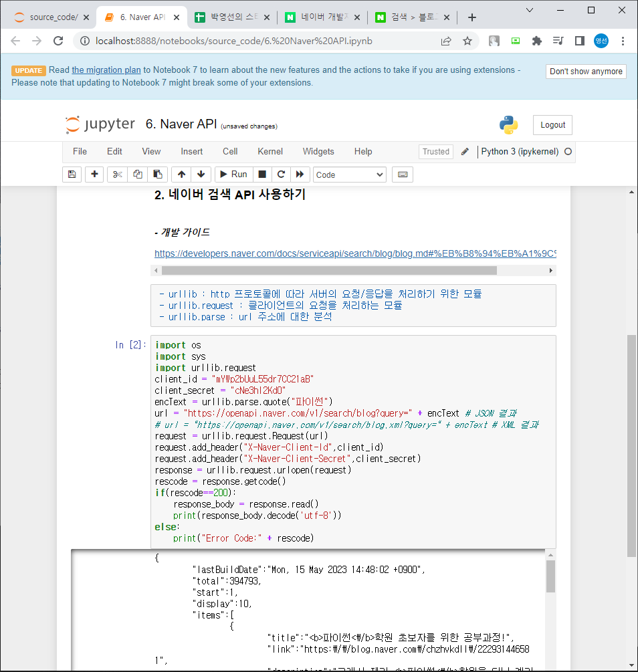The height and width of the screenshot is (672, 638).
Task: Open the tab search chevron
Action: click(x=530, y=10)
